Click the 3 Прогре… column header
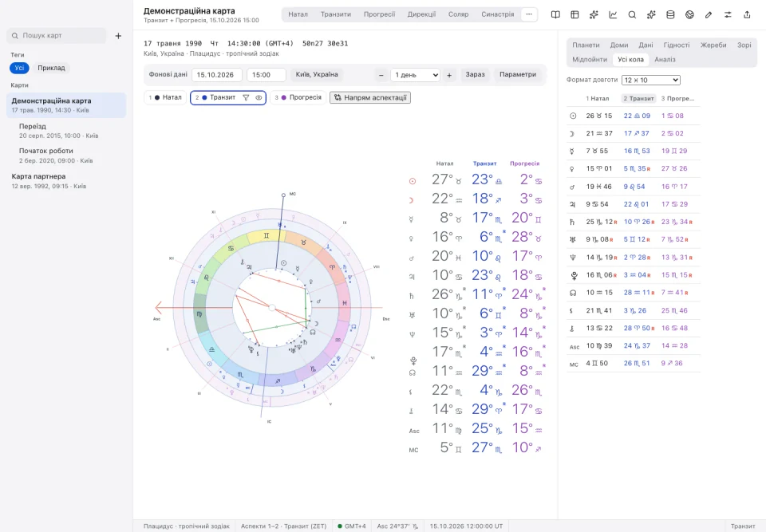766x532 pixels. tap(677, 99)
